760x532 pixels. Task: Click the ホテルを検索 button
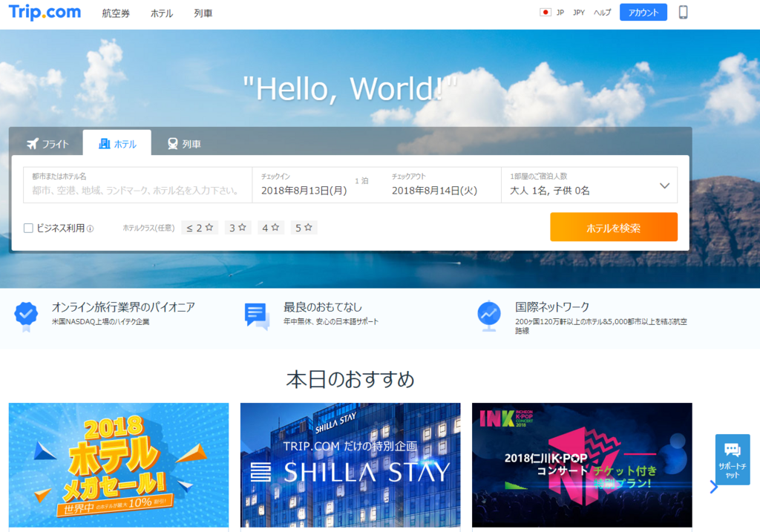point(614,227)
